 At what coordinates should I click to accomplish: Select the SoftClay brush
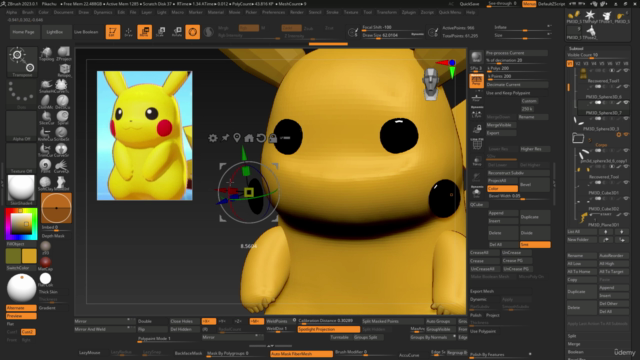[45, 183]
